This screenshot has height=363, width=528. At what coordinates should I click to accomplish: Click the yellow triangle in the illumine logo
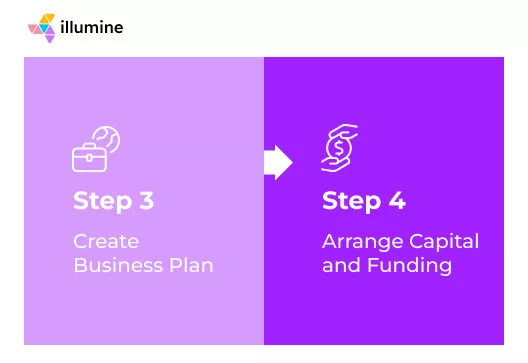[47, 19]
